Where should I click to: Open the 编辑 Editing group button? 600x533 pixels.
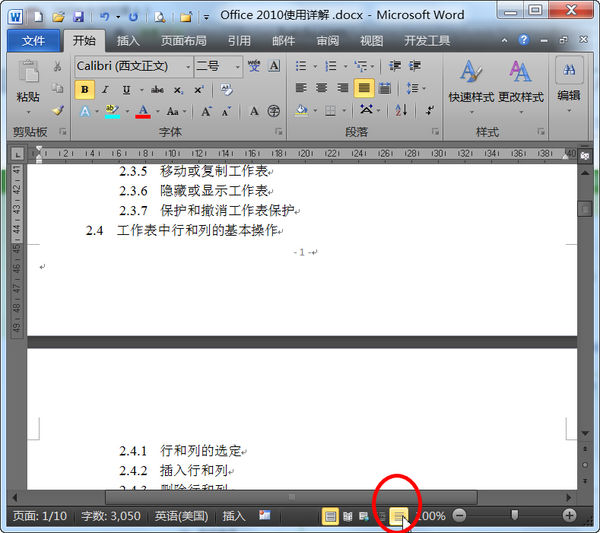569,85
